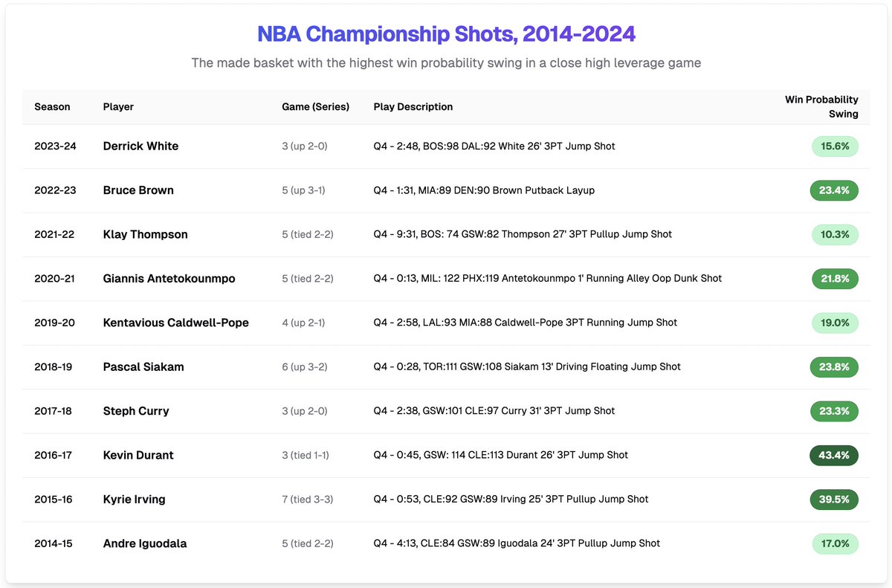Click the 23.4% swing badge
Viewport: 892px width, 588px height.
pyautogui.click(x=834, y=190)
